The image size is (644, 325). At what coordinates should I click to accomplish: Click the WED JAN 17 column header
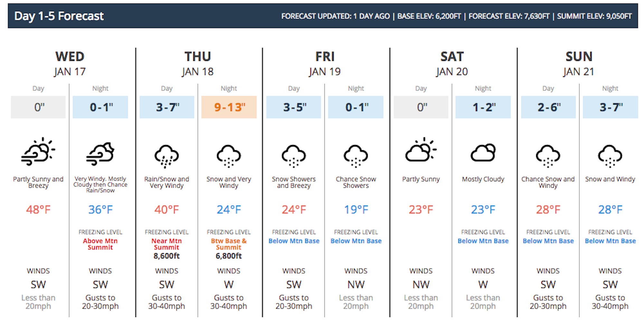coord(70,64)
